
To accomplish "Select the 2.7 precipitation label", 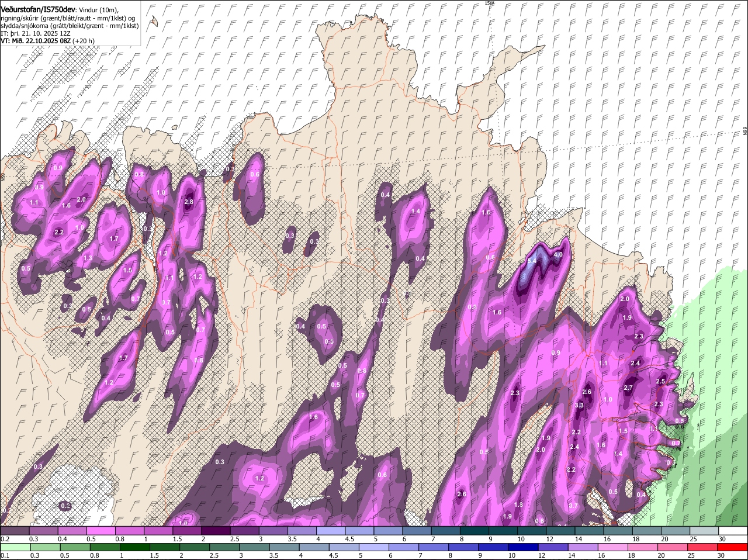I will coord(628,388).
